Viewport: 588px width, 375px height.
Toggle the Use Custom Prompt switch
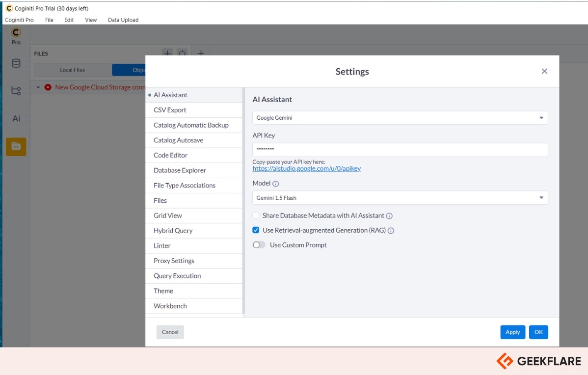(259, 245)
